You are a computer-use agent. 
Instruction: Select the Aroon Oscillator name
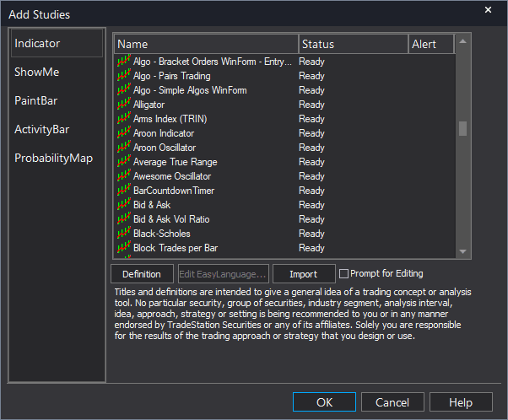pos(165,148)
